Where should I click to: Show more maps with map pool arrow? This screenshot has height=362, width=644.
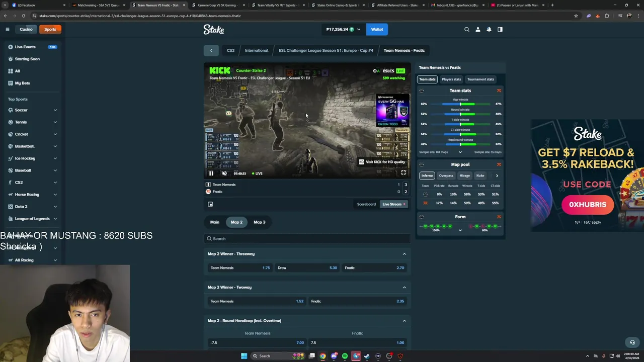(x=497, y=175)
